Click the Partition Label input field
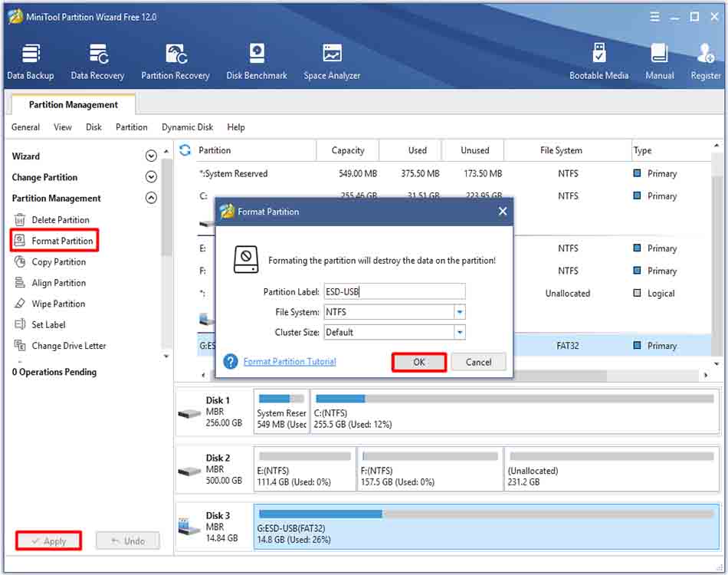The image size is (728, 575). 394,291
